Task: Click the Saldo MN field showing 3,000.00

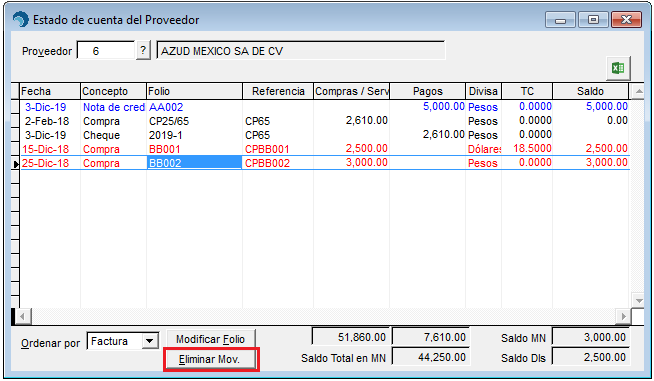Action: (x=591, y=337)
